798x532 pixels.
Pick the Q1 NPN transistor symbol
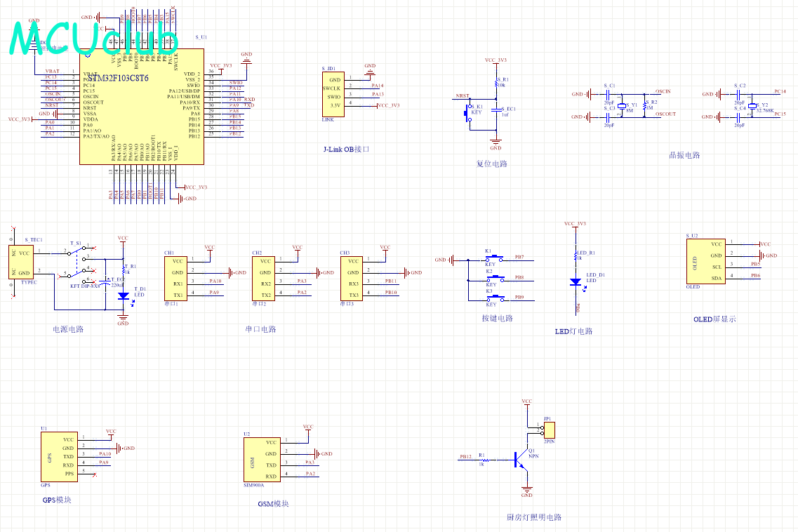[x=521, y=460]
